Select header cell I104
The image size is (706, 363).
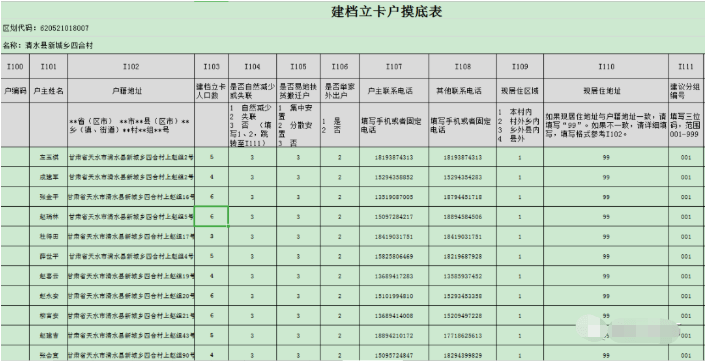click(x=252, y=67)
